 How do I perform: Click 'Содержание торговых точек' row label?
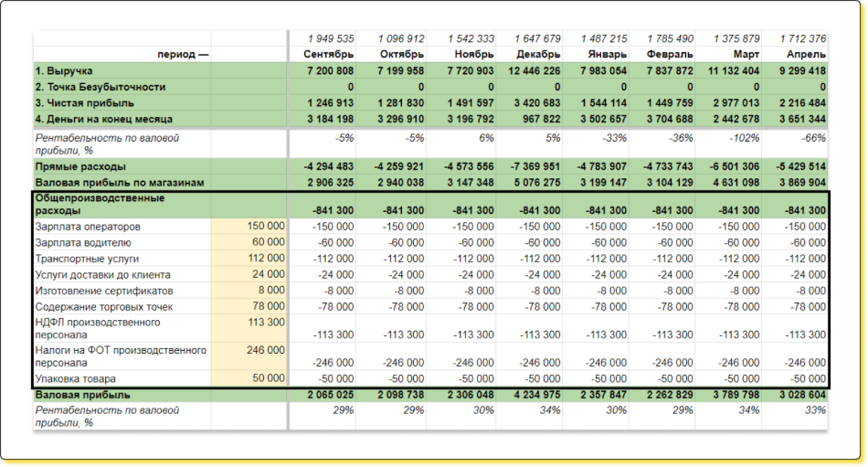click(x=104, y=307)
